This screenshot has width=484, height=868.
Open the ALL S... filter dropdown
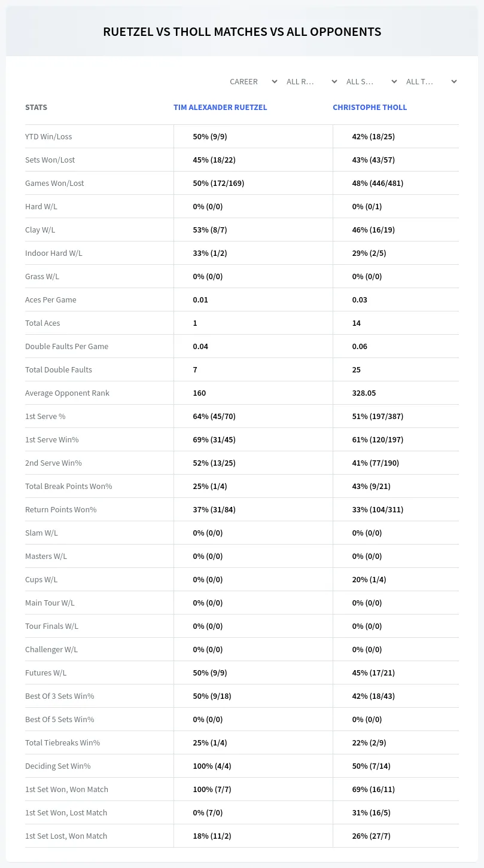372,81
